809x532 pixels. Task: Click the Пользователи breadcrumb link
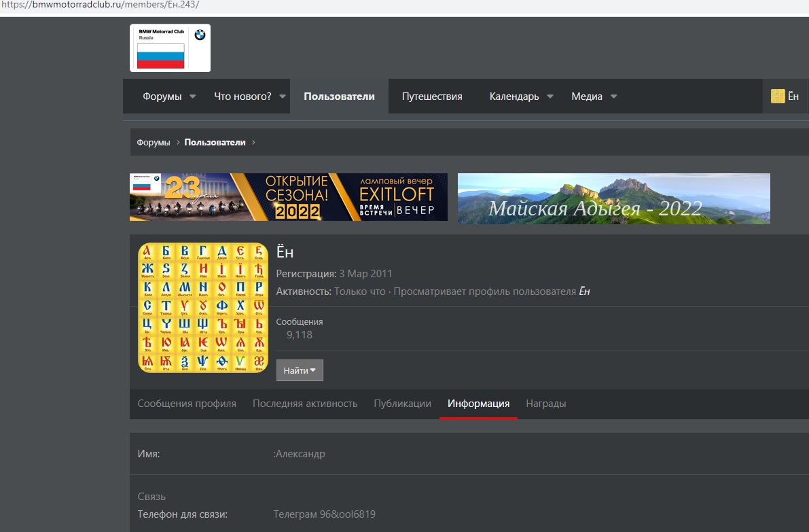click(215, 143)
